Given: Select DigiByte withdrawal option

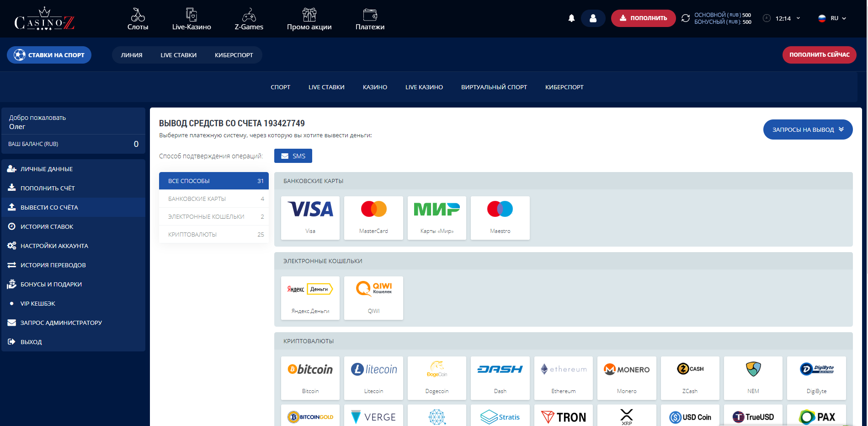Looking at the screenshot, I should click(x=816, y=378).
